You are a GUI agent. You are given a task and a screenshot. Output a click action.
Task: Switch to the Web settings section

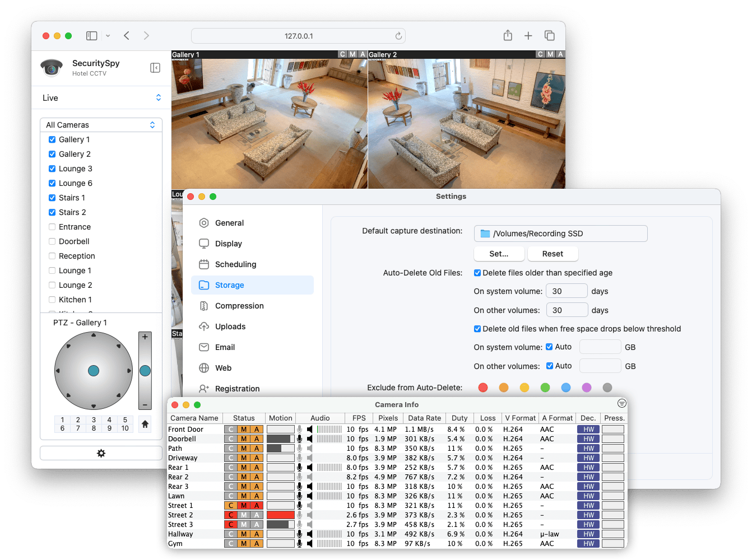[x=204, y=367]
